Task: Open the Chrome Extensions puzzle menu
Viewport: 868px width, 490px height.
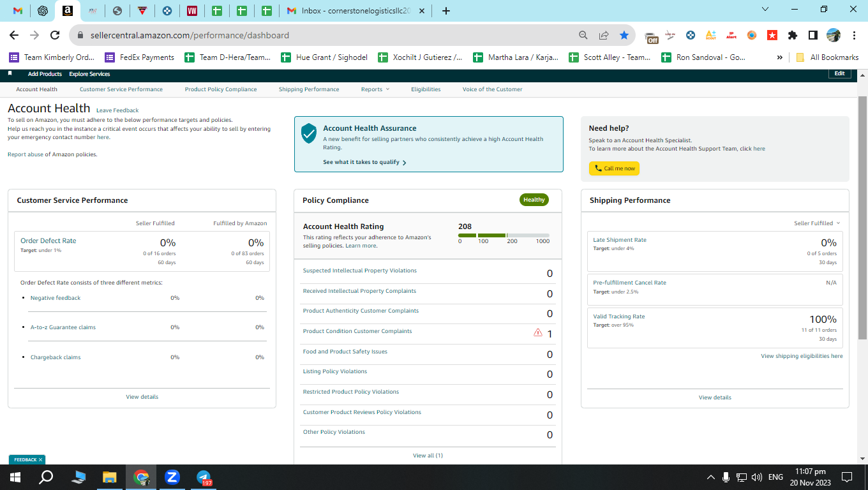Action: pyautogui.click(x=793, y=35)
